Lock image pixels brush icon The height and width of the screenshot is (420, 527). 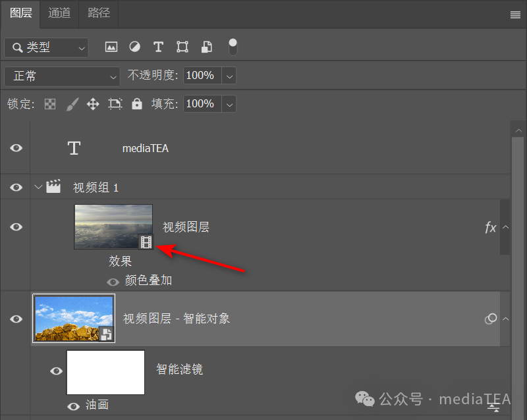click(72, 104)
